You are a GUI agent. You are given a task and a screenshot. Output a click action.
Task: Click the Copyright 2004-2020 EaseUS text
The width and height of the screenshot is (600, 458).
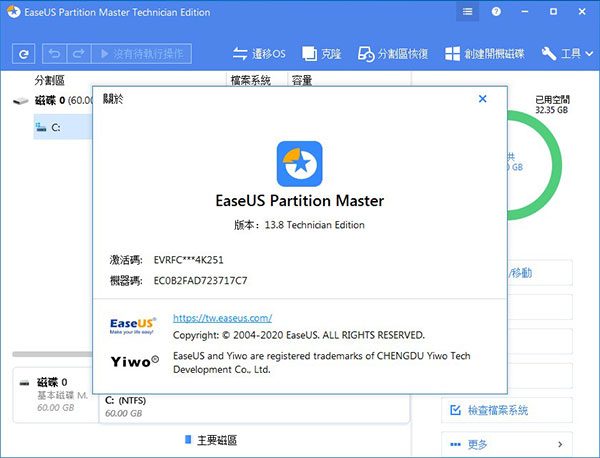[299, 335]
